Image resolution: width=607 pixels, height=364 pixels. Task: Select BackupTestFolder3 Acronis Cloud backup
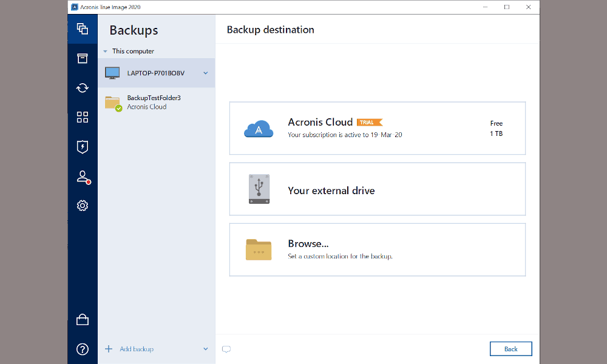155,103
